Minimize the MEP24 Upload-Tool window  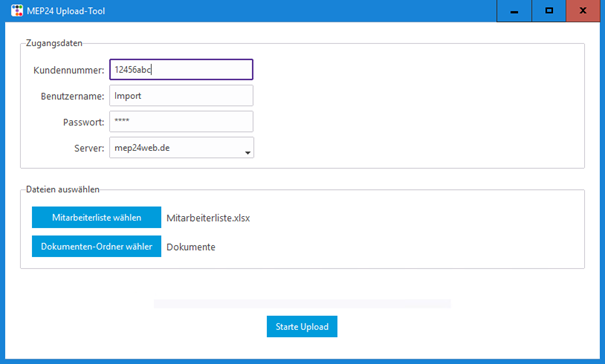514,11
